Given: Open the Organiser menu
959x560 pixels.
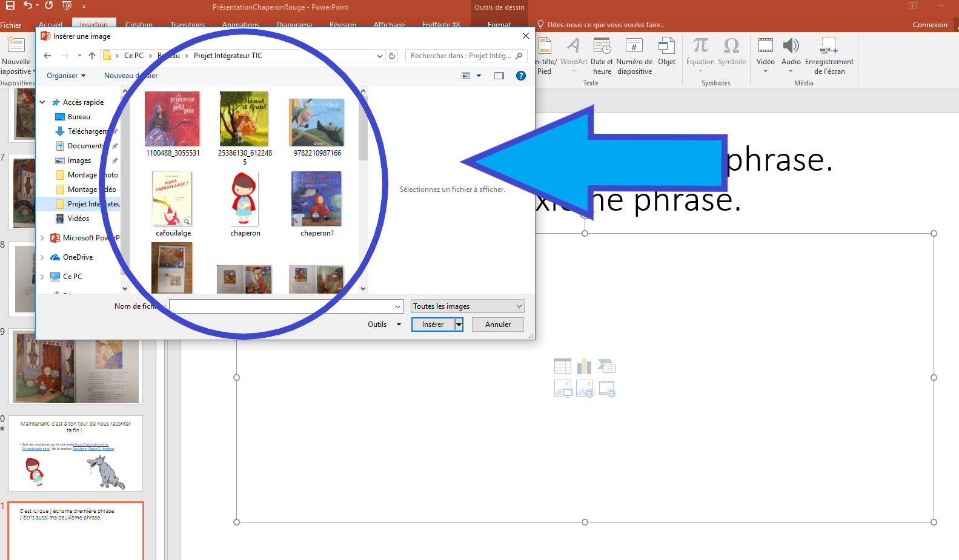Looking at the screenshot, I should coord(66,76).
